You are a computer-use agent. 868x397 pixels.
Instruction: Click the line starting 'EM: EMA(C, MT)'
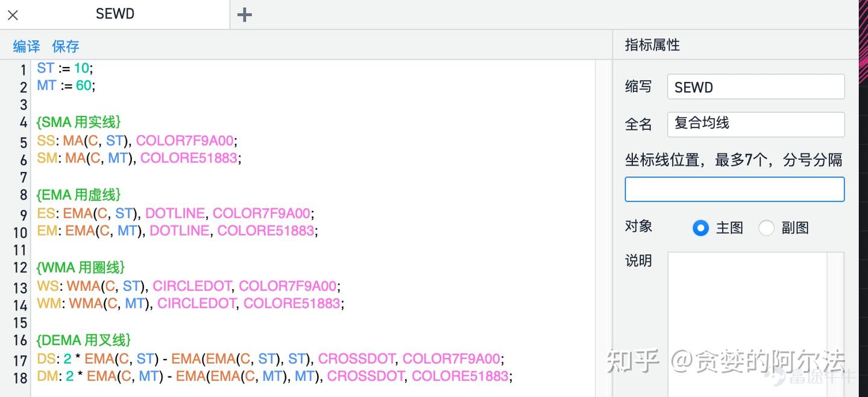[x=178, y=231]
